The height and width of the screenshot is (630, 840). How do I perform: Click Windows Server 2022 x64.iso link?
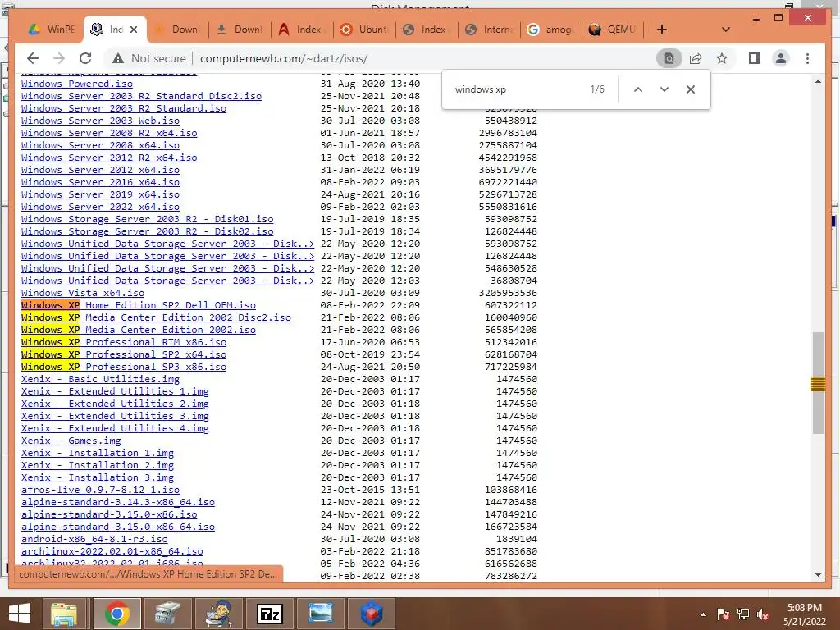[x=100, y=207]
